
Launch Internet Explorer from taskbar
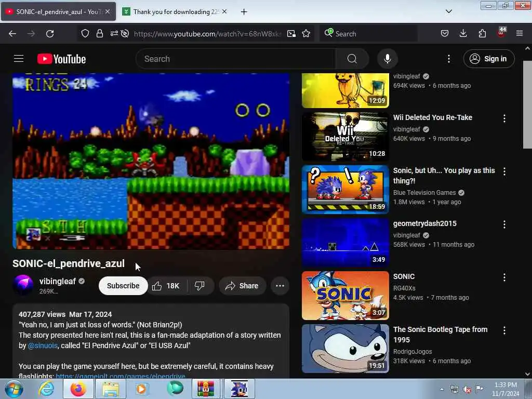click(46, 389)
